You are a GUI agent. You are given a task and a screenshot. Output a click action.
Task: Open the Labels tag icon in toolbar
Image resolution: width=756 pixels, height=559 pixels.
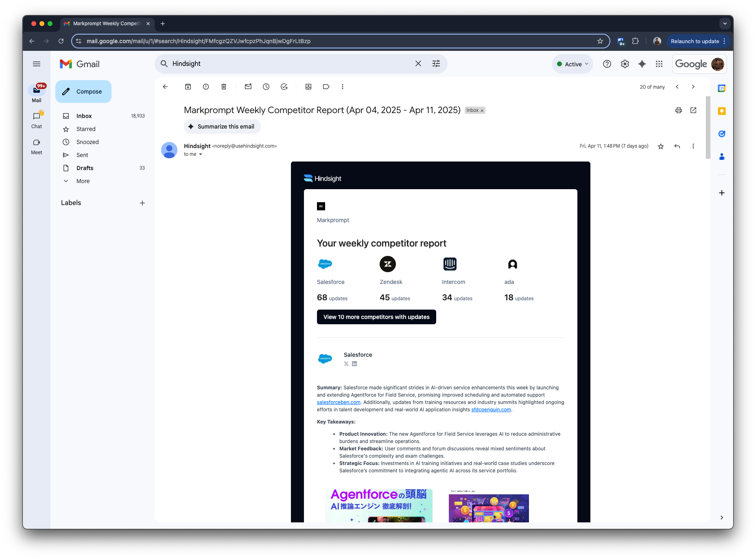pyautogui.click(x=326, y=87)
